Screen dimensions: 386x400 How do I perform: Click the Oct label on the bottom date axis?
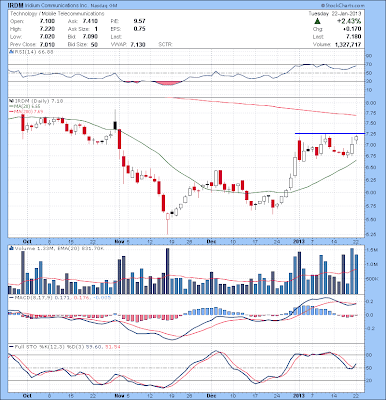coord(26,395)
